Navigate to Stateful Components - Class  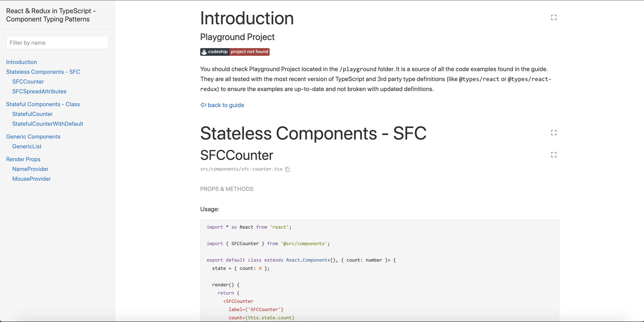pyautogui.click(x=43, y=104)
